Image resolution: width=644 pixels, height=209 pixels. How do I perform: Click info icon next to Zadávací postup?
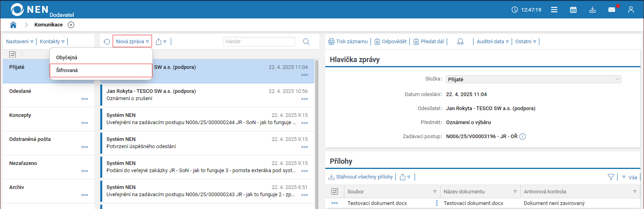522,137
